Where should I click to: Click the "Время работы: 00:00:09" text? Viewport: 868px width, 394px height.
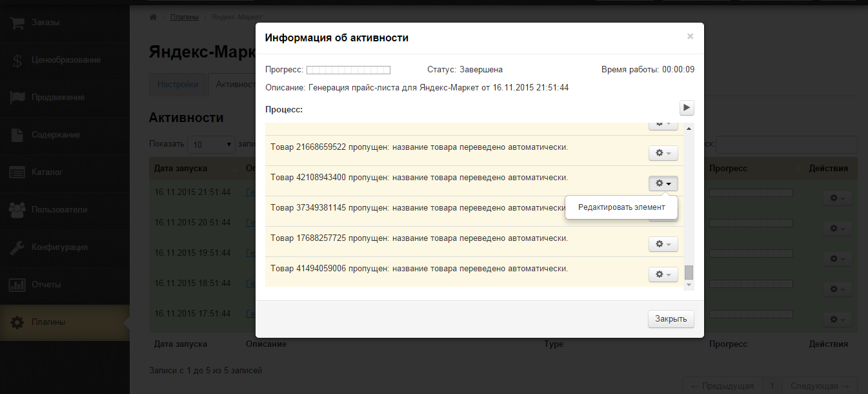[648, 70]
